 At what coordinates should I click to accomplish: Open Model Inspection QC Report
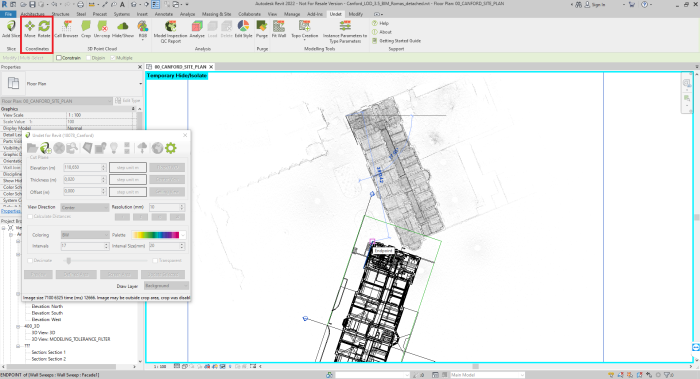pyautogui.click(x=171, y=32)
